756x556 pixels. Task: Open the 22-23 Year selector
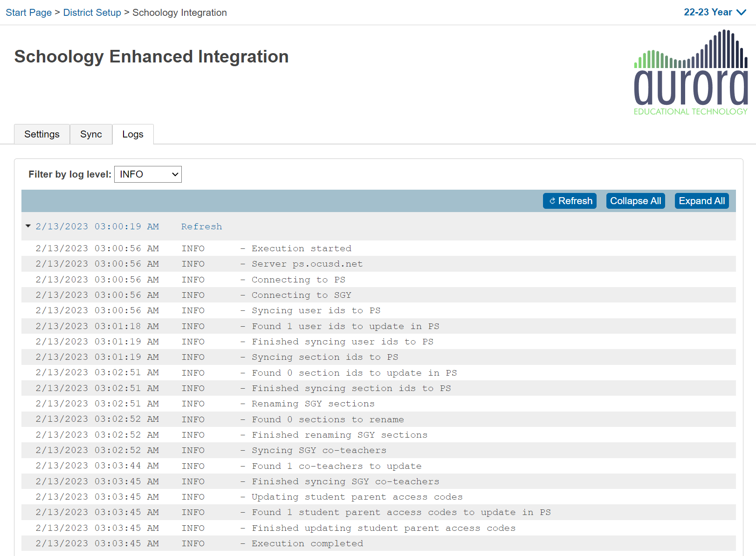click(715, 13)
